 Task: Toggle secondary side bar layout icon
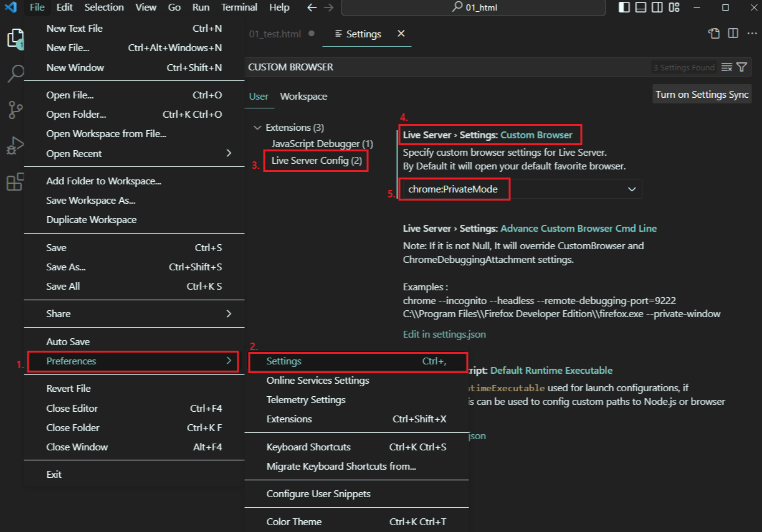pos(657,7)
